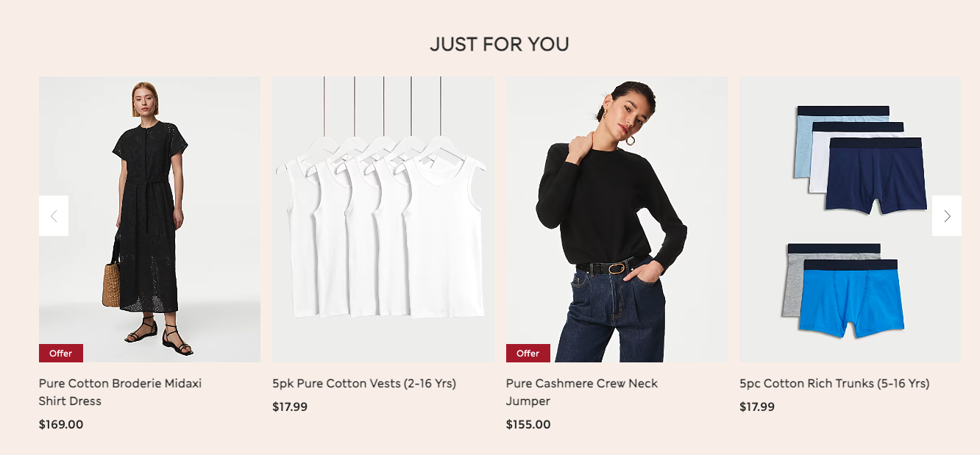The width and height of the screenshot is (980, 455).
Task: Click the straw basket bag the dress model holds
Action: [111, 283]
